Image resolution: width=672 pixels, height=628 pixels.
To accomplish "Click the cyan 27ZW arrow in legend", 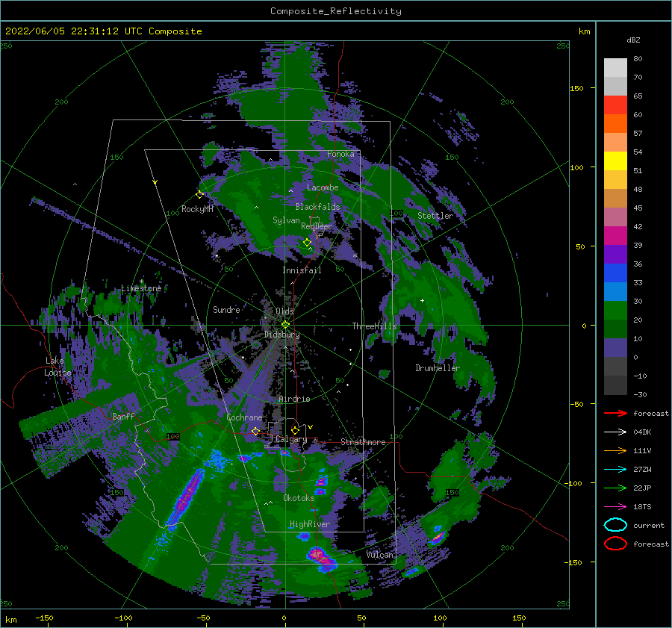I will click(615, 470).
